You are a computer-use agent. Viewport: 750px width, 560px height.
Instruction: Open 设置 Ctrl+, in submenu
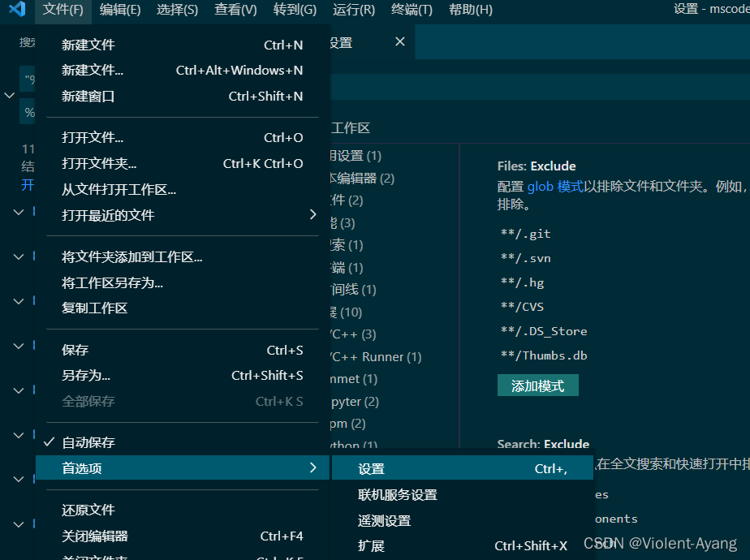(x=463, y=468)
